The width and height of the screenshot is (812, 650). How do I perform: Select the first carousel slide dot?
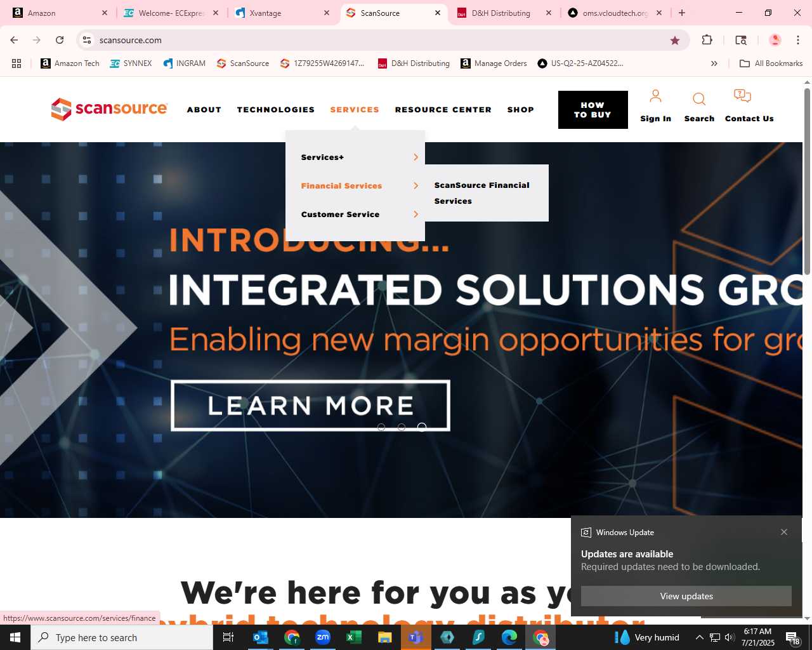click(381, 427)
